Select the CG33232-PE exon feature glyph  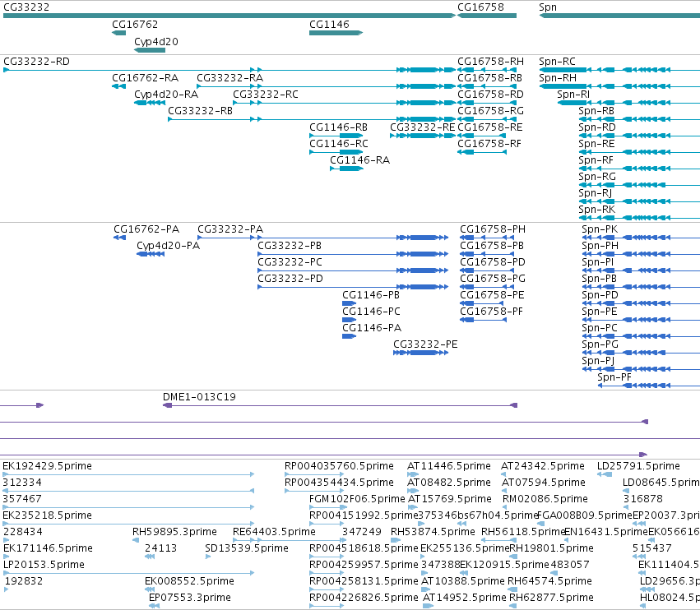click(420, 353)
